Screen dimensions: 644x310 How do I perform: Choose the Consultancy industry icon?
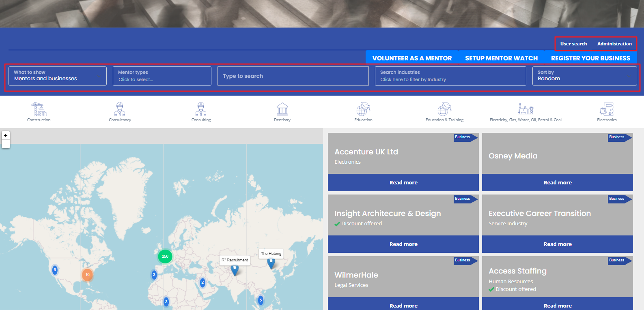pyautogui.click(x=120, y=109)
